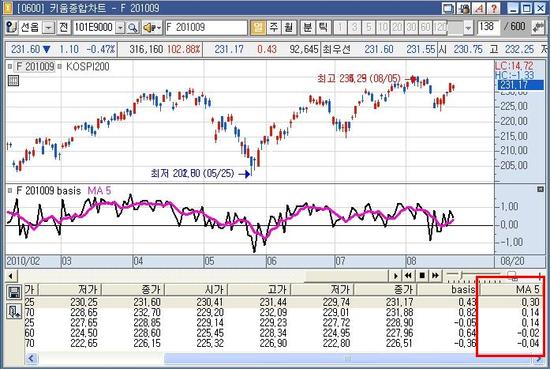
Task: Click the settings icon right of 600
Action: (538, 27)
